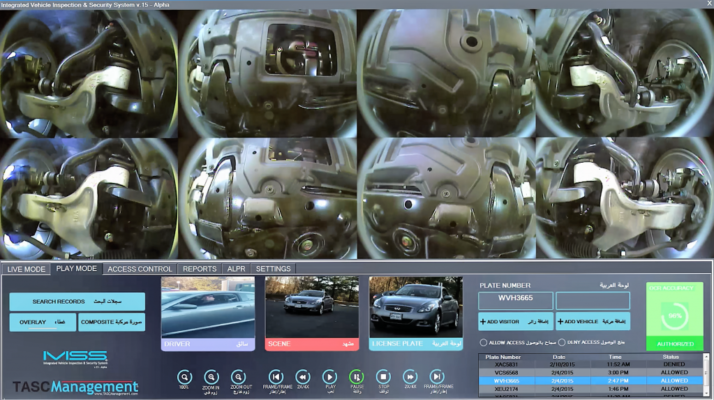Click the ADD VEHICLE button

click(592, 322)
